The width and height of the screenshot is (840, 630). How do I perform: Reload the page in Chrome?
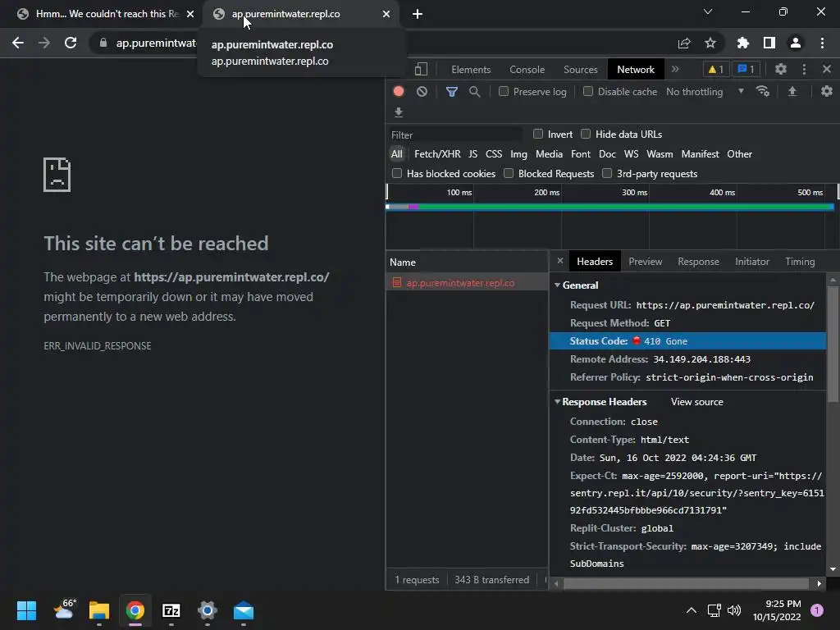[x=71, y=43]
